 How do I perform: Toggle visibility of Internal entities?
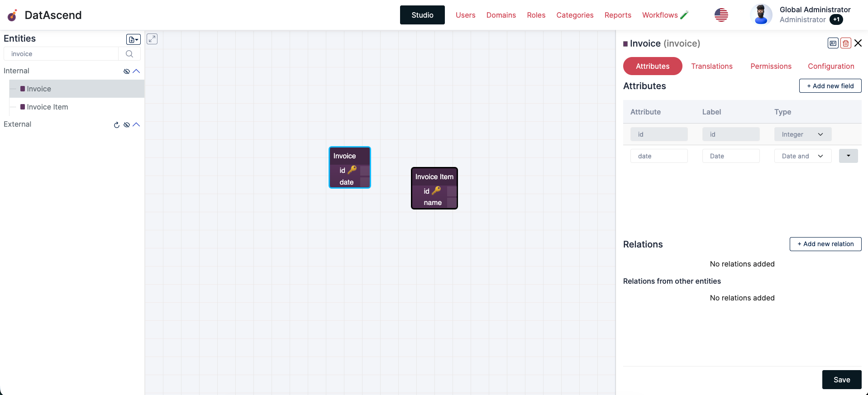[127, 71]
